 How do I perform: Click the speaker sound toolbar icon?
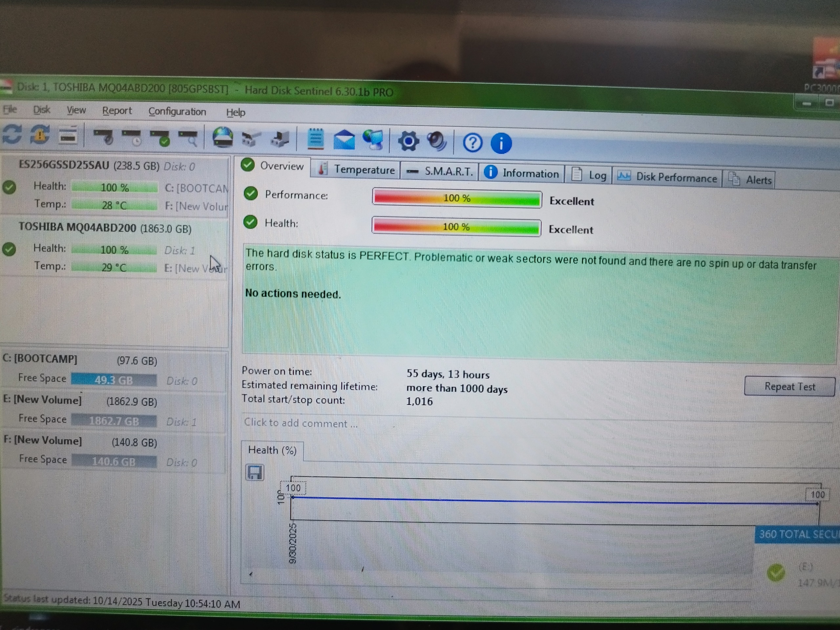(437, 142)
